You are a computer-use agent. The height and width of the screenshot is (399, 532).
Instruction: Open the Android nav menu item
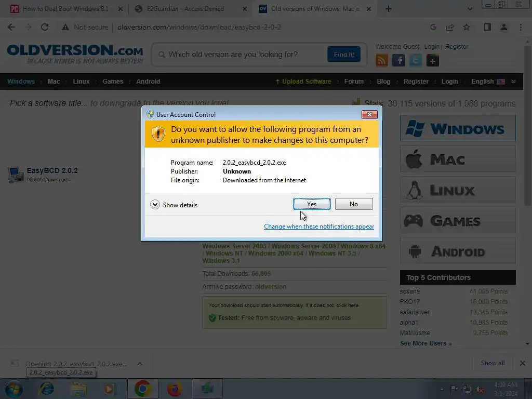pos(148,82)
